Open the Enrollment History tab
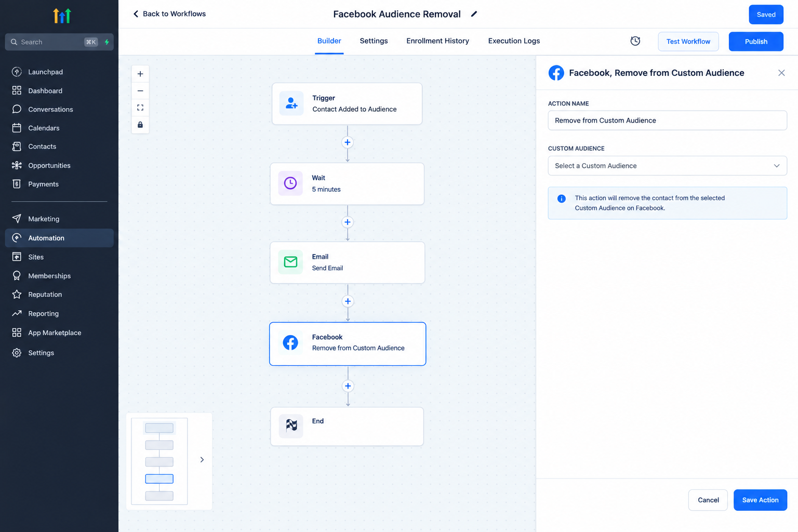 438,41
